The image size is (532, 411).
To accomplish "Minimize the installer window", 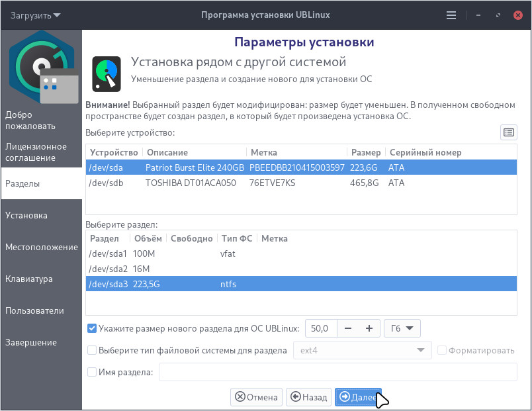I will [478, 15].
